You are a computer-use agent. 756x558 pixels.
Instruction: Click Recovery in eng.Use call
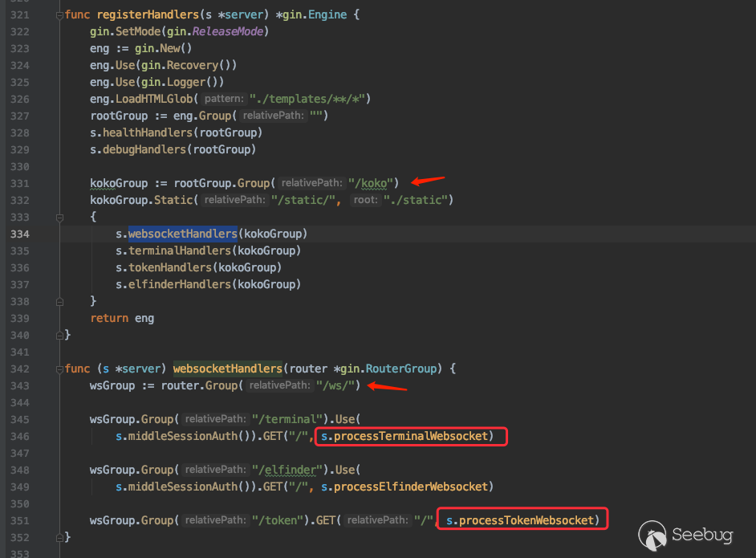pyautogui.click(x=193, y=65)
